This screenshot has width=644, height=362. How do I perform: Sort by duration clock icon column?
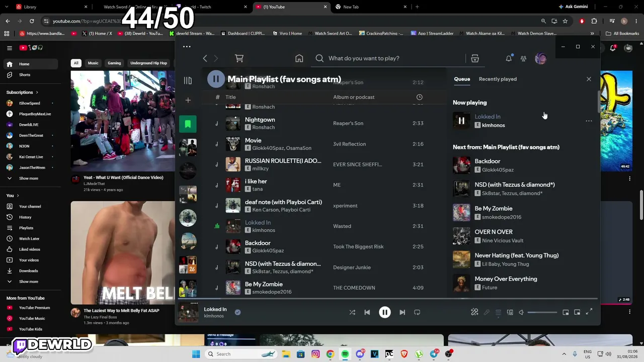click(419, 97)
